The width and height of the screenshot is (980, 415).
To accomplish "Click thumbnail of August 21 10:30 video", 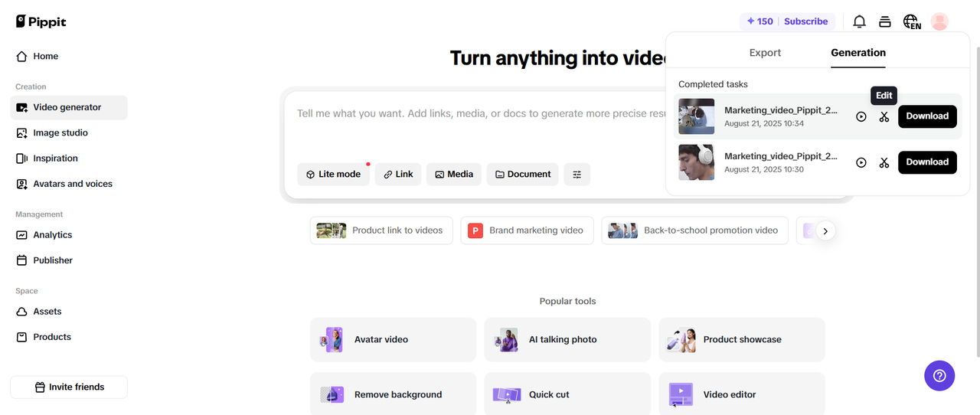I will [696, 162].
